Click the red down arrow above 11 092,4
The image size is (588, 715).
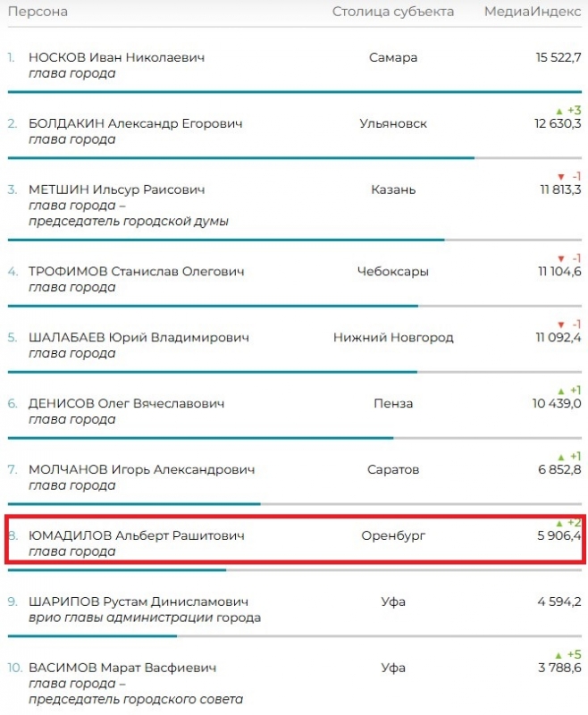tap(561, 324)
